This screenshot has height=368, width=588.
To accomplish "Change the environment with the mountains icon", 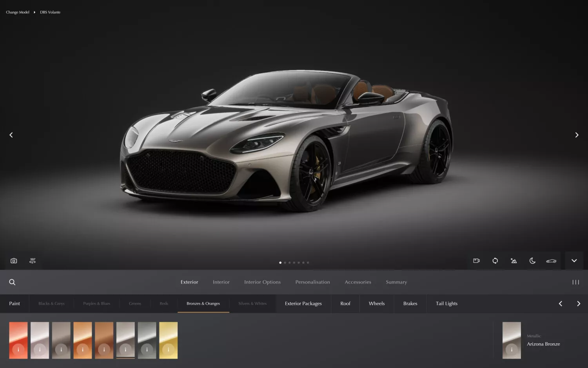I will click(x=514, y=261).
